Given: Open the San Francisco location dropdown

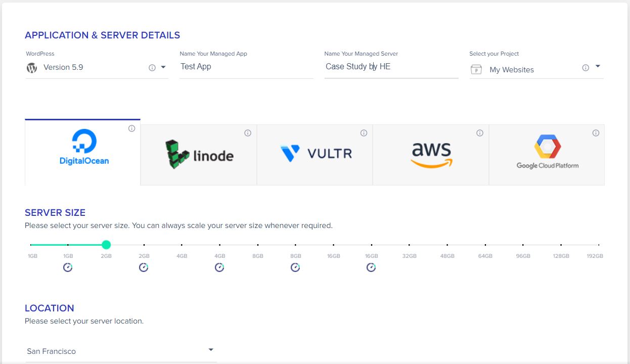Looking at the screenshot, I should pos(121,351).
